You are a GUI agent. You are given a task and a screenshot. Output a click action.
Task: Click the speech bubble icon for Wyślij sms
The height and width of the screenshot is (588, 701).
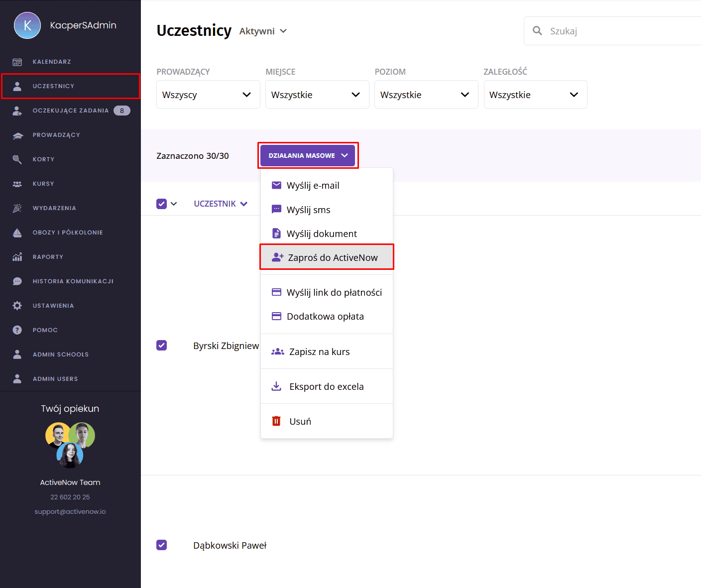coord(276,210)
